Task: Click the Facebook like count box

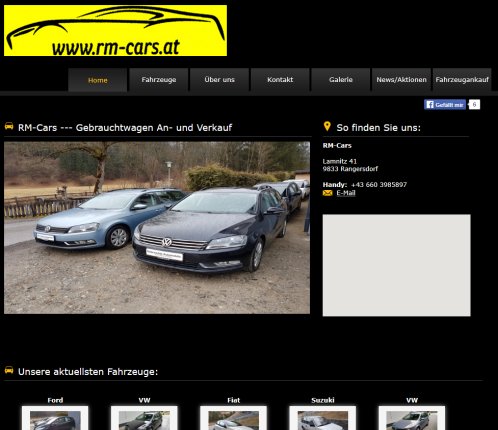Action: tap(474, 105)
